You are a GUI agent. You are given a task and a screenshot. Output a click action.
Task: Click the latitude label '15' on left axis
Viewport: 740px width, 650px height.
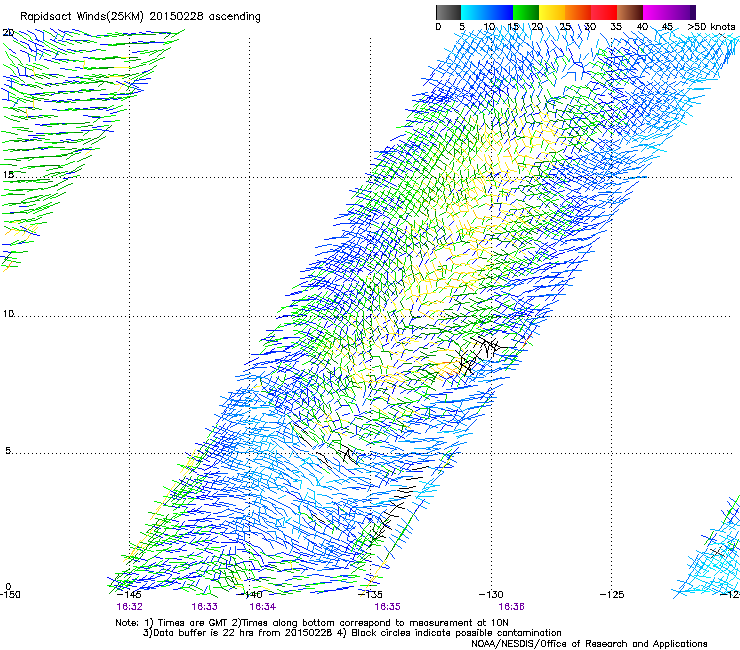pyautogui.click(x=8, y=175)
